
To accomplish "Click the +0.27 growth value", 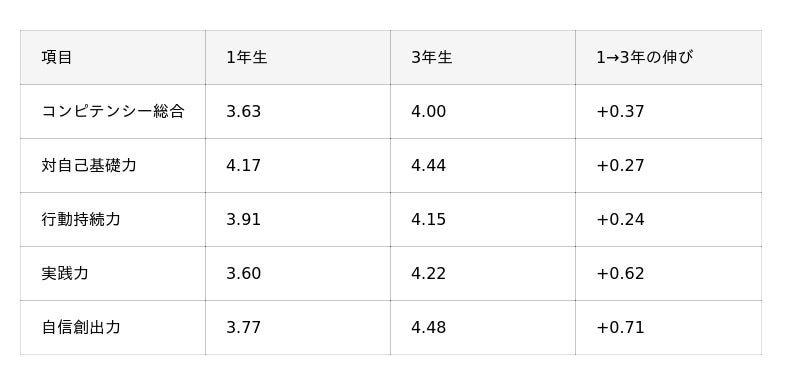I will (620, 165).
